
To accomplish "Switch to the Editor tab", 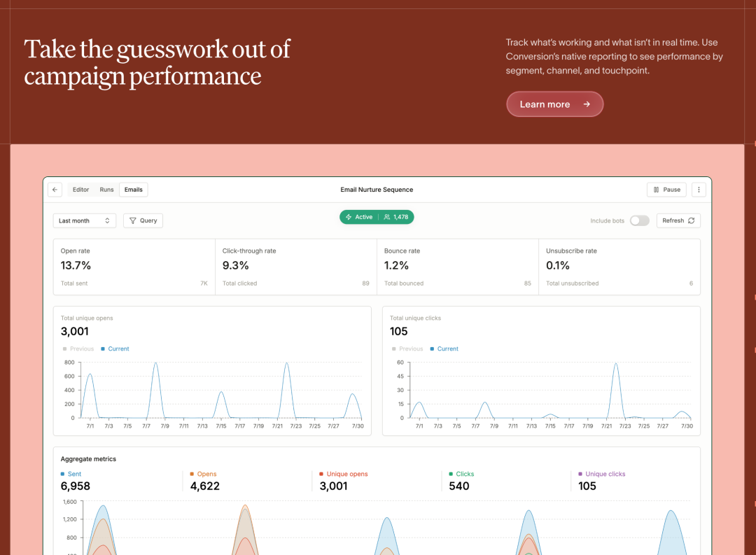I will click(x=81, y=190).
